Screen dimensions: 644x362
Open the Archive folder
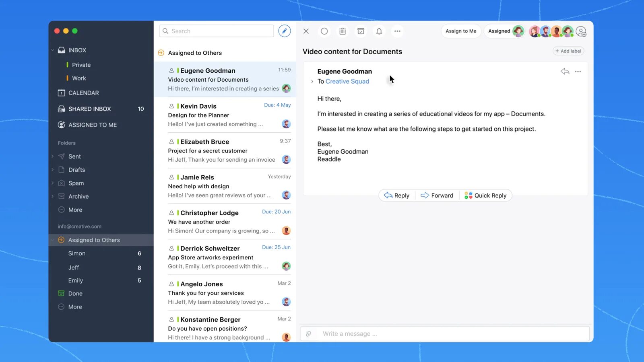coord(78,196)
